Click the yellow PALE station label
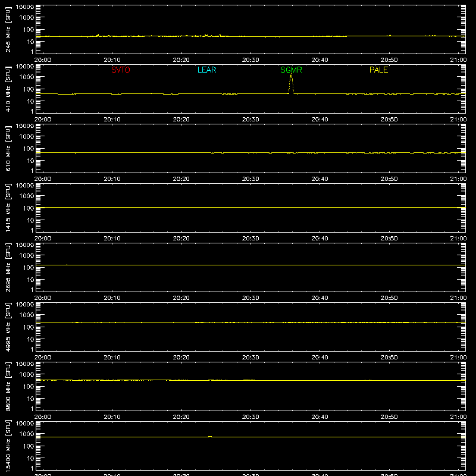Screen dimensions: 476x476 pyautogui.click(x=378, y=70)
